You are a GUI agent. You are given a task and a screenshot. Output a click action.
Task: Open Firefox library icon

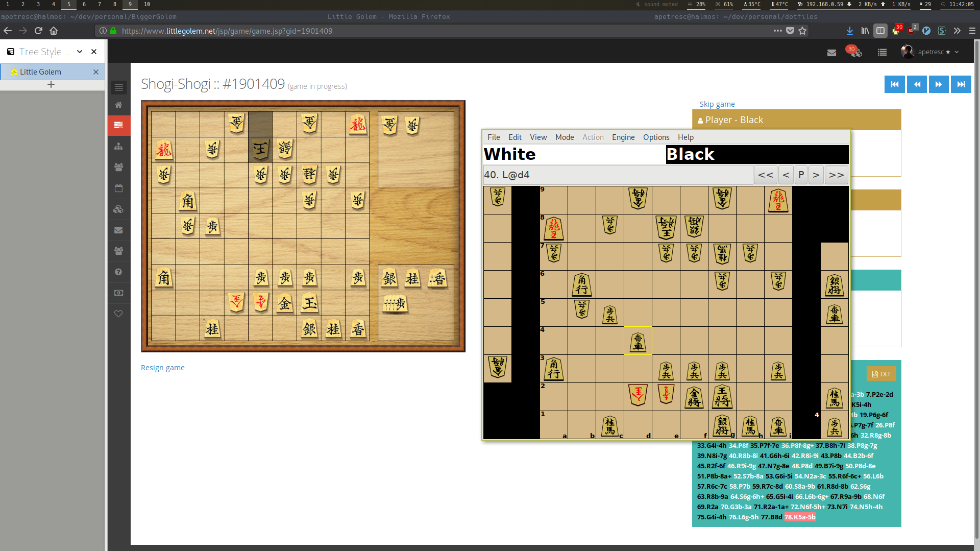[x=865, y=31]
